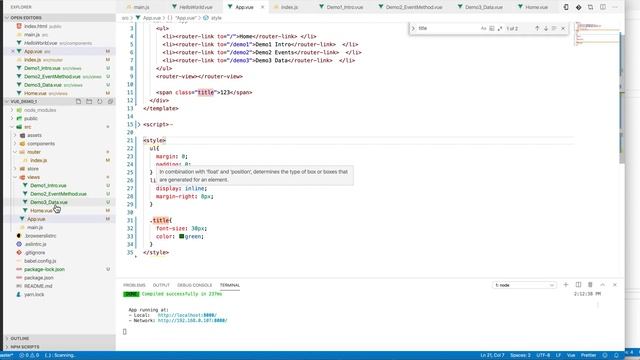Unfold the collapsed script block on line 15
Image resolution: width=640 pixels, height=360 pixels.
pos(138,124)
